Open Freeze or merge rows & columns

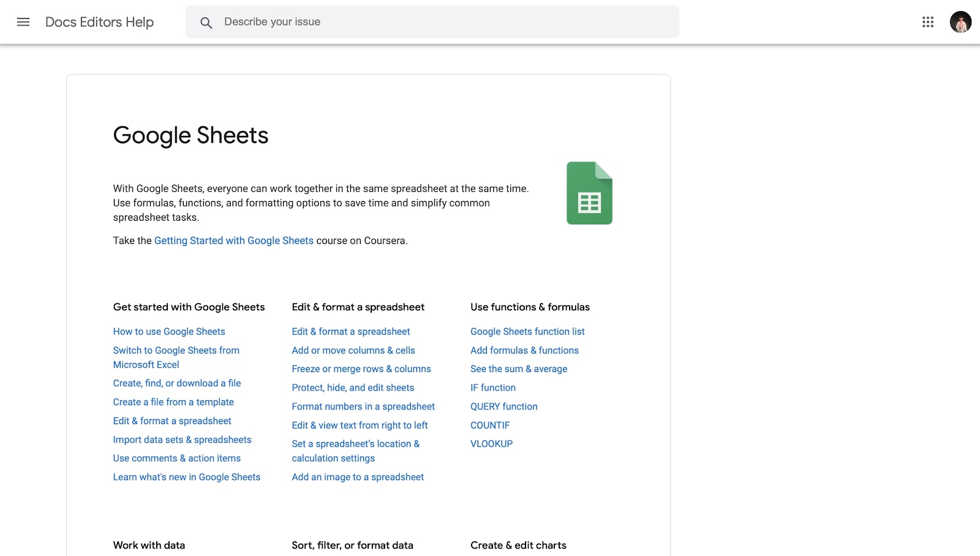(361, 369)
